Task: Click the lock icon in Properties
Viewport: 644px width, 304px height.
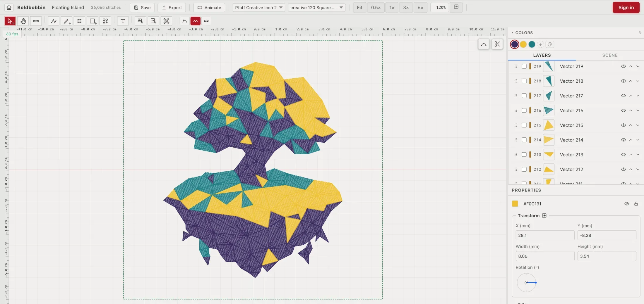Action: (636, 204)
